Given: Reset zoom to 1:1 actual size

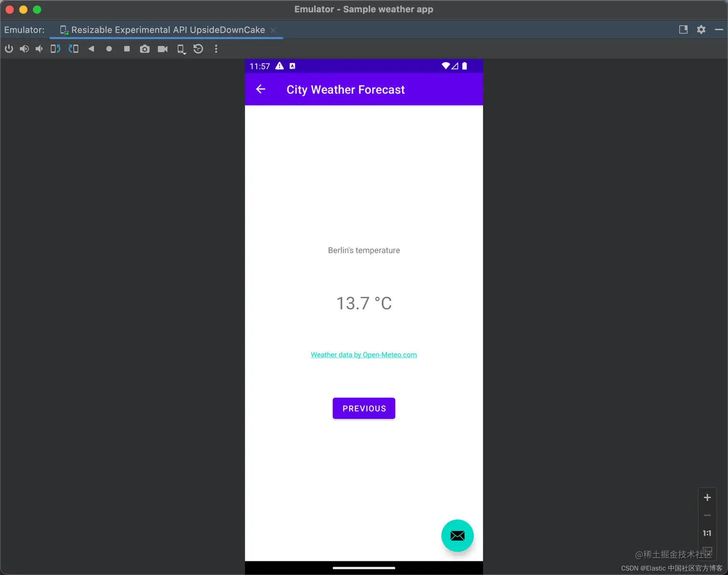Looking at the screenshot, I should click(x=707, y=533).
